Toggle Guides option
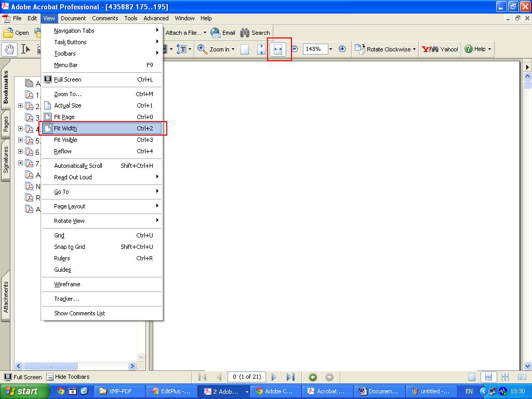The width and height of the screenshot is (532, 399). (x=101, y=270)
